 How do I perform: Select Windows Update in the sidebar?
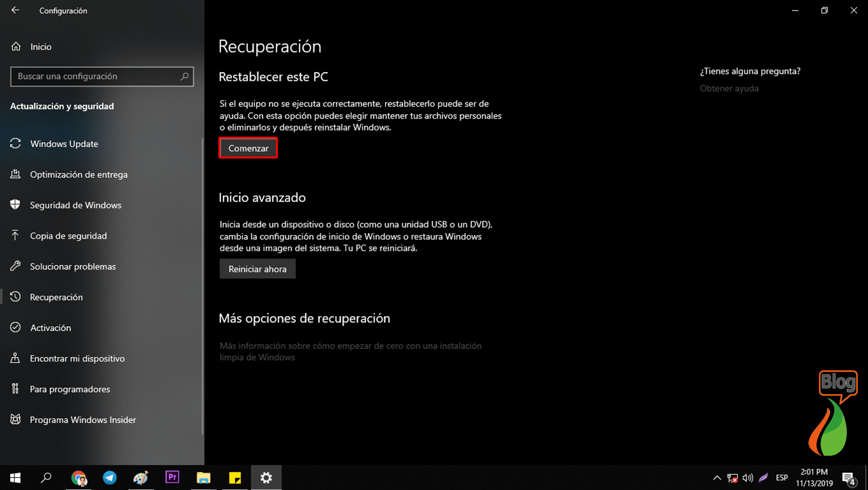point(64,144)
